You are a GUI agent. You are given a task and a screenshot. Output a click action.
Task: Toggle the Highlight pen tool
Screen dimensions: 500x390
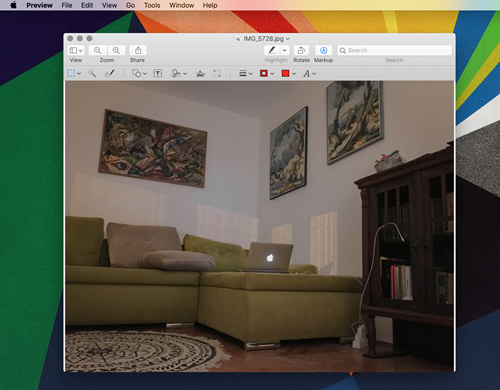tap(272, 50)
